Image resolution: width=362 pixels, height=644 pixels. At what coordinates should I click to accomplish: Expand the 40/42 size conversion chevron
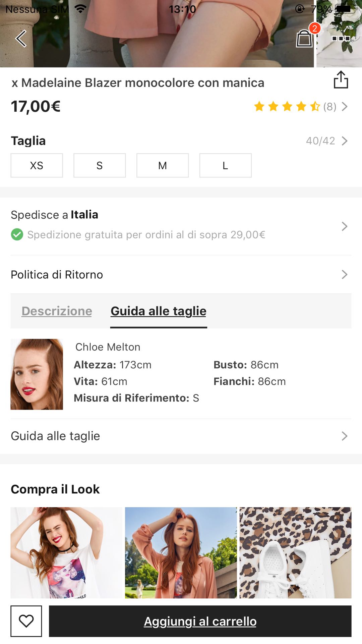coord(344,141)
